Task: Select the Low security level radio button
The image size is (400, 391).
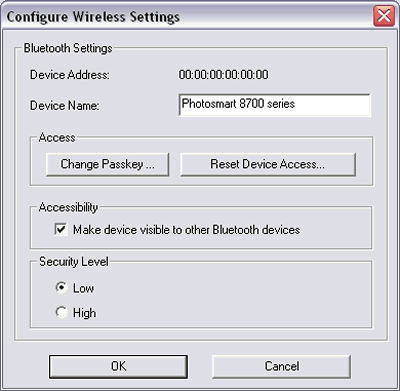Action: point(61,288)
